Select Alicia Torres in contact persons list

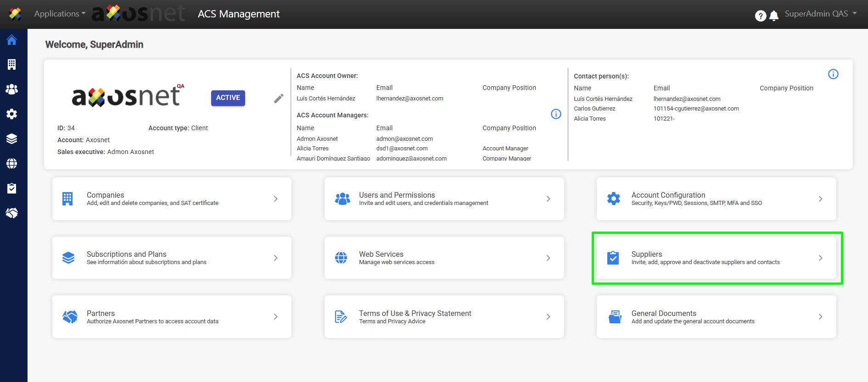click(590, 119)
